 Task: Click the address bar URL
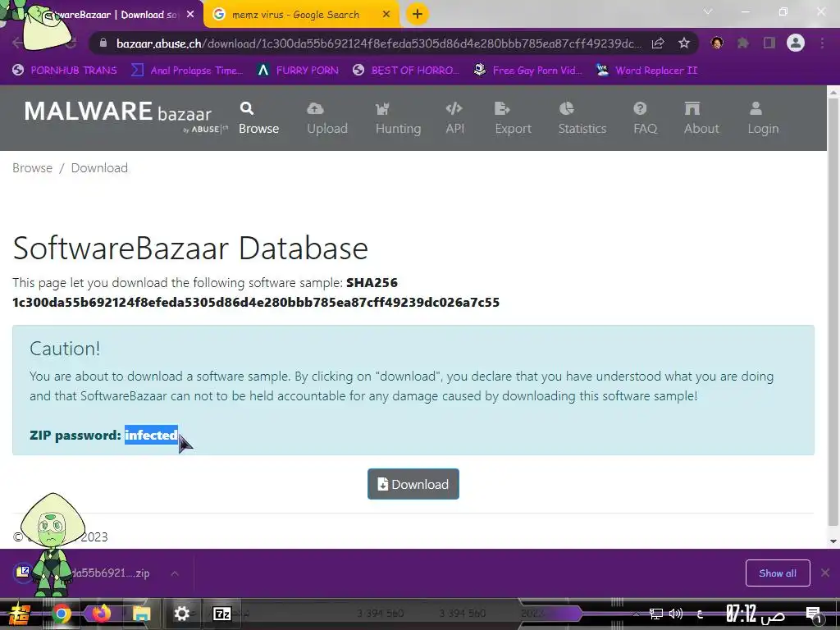point(379,43)
